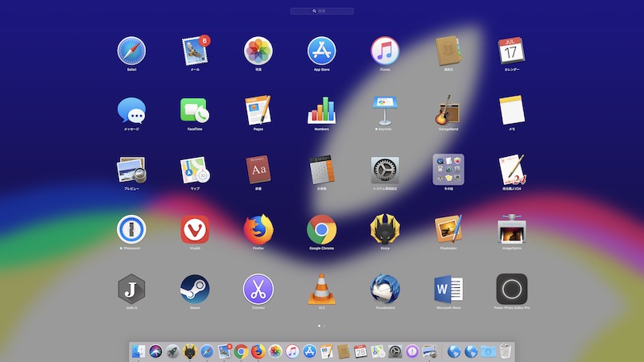Launch Pages from the Launchpad grid
644x362 pixels.
pos(258,110)
